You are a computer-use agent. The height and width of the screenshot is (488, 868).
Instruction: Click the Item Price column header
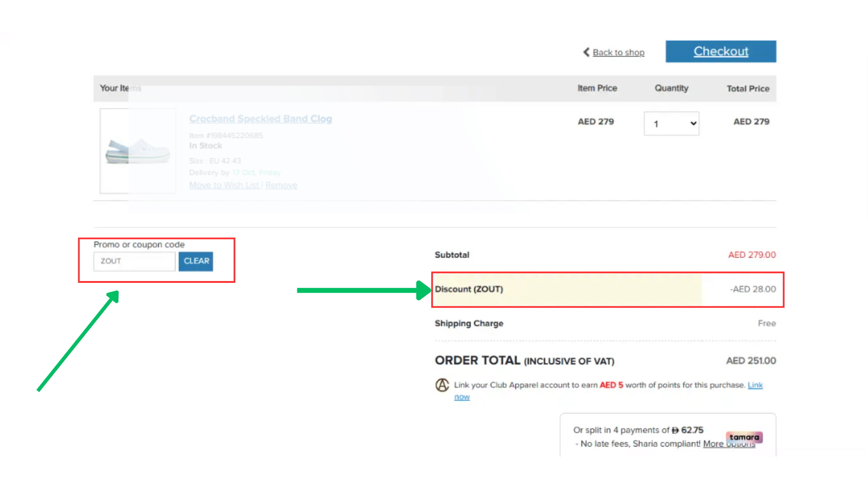(597, 88)
